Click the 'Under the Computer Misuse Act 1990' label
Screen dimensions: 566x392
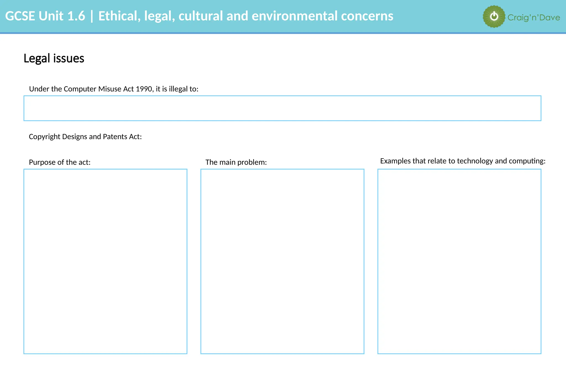[114, 89]
